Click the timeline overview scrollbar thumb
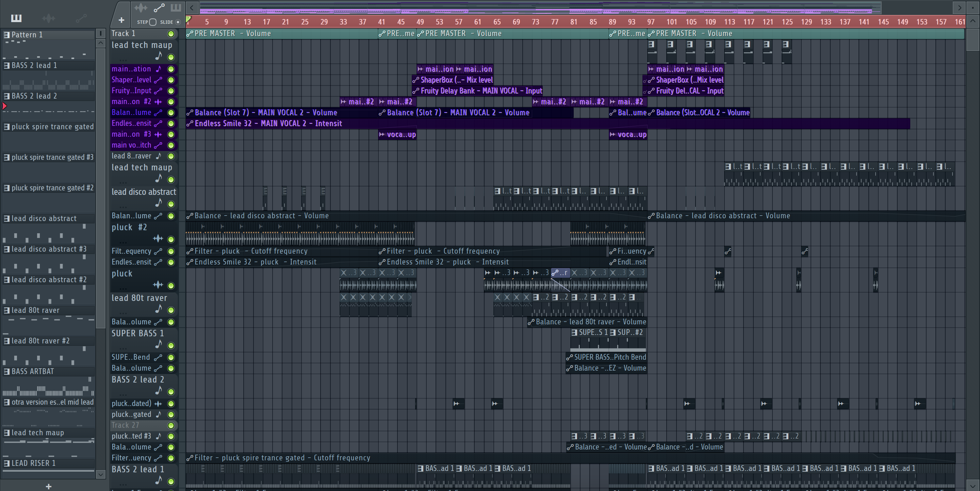 click(540, 7)
